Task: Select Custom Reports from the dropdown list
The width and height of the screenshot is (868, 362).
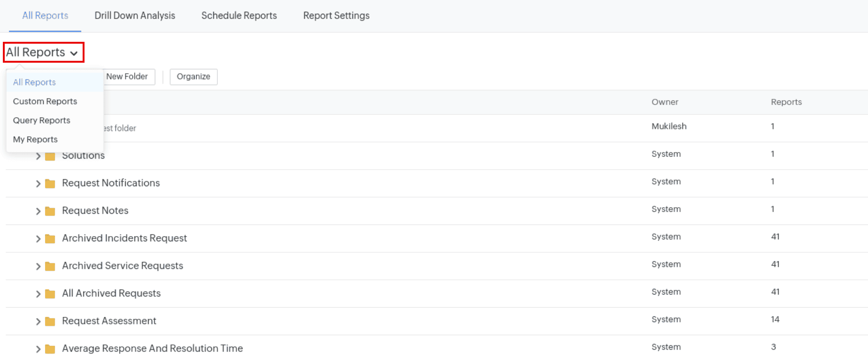Action: 45,101
